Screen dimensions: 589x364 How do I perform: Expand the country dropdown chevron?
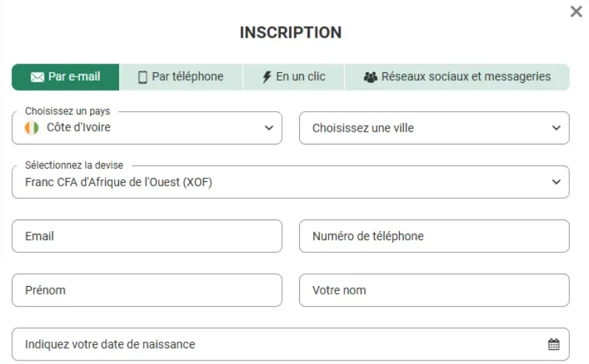(x=269, y=128)
